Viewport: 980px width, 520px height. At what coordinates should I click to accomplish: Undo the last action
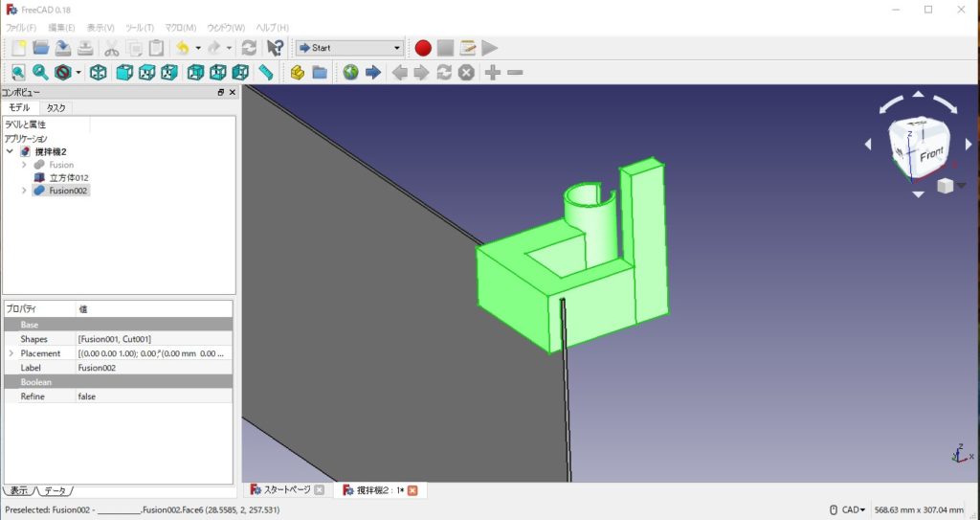click(183, 48)
